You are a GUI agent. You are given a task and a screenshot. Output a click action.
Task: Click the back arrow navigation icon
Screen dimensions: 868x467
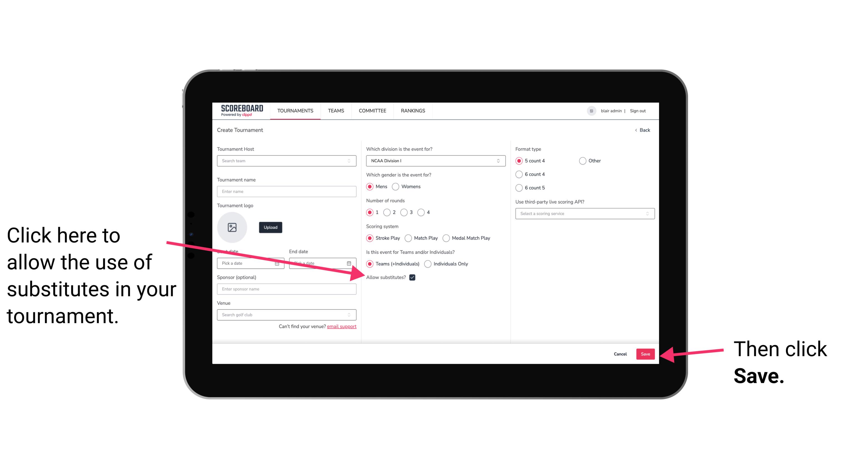(636, 130)
